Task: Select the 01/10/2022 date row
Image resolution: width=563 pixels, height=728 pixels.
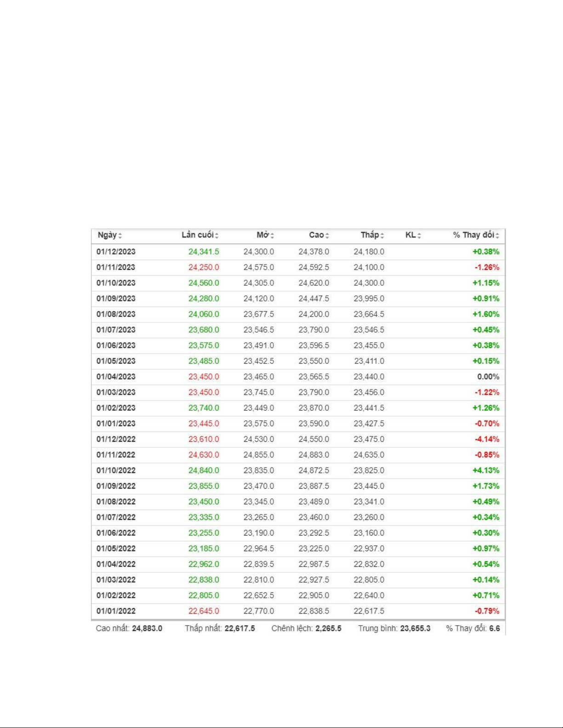Action: [298, 470]
